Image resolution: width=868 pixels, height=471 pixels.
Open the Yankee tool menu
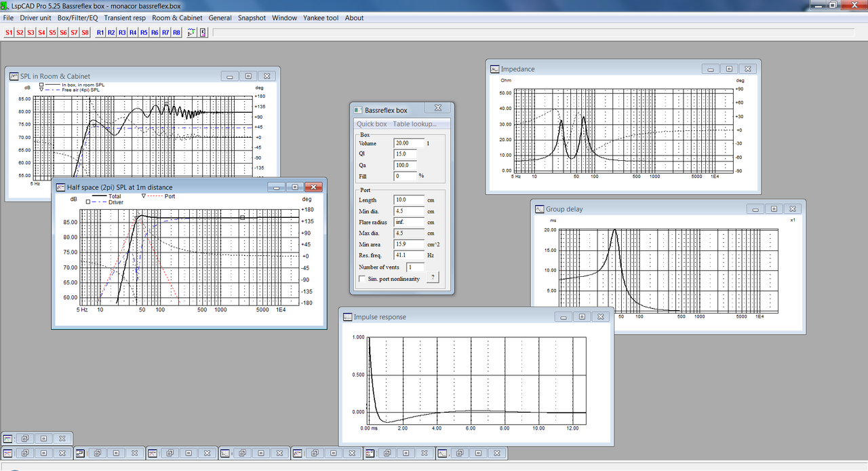321,18
